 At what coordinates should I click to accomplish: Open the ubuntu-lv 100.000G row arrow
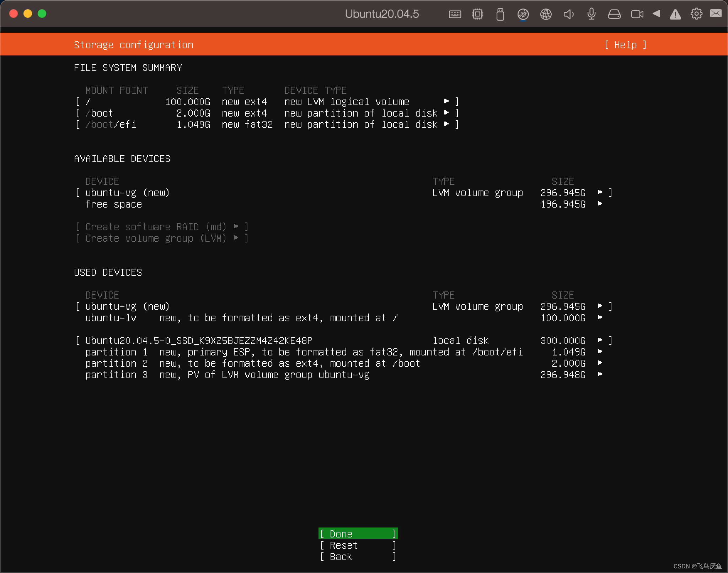point(600,317)
